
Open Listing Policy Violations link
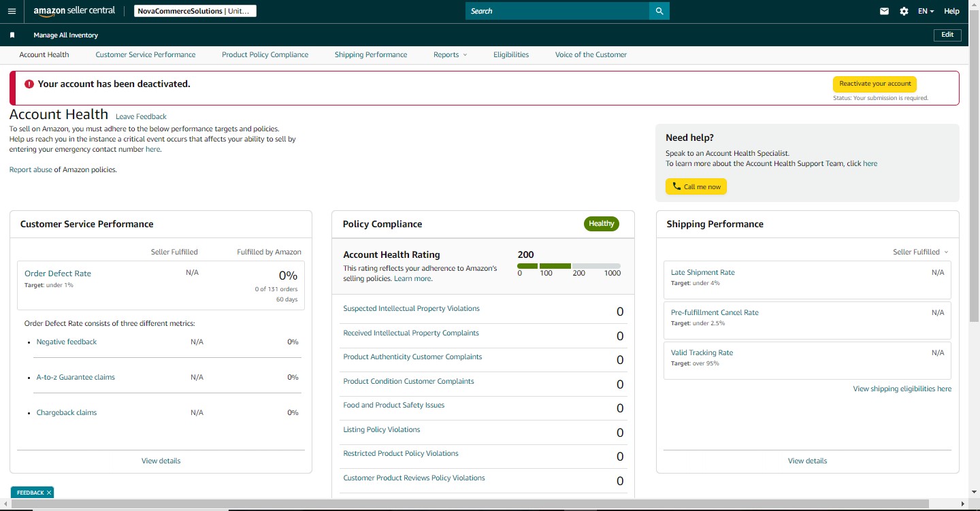click(x=382, y=429)
